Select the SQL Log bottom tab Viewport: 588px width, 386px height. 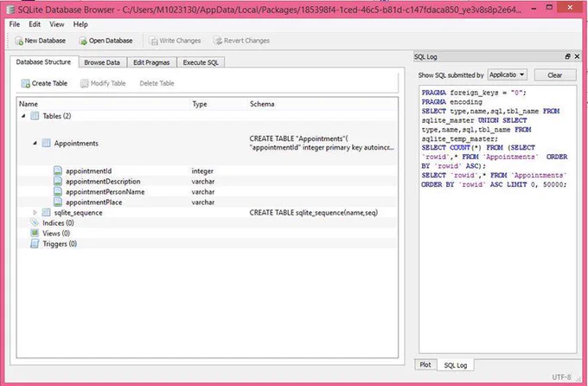coord(455,365)
